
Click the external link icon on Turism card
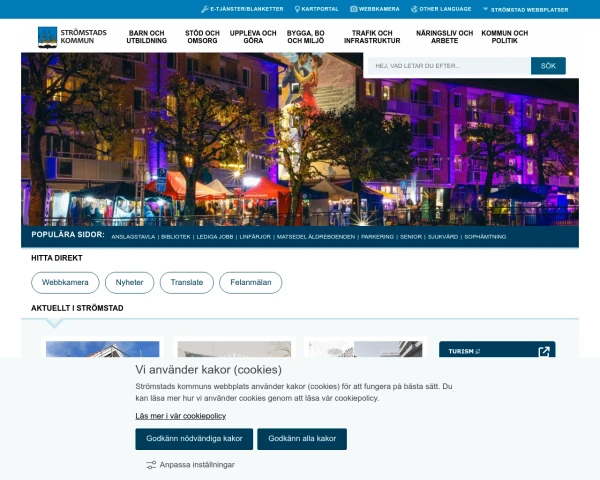click(x=544, y=351)
